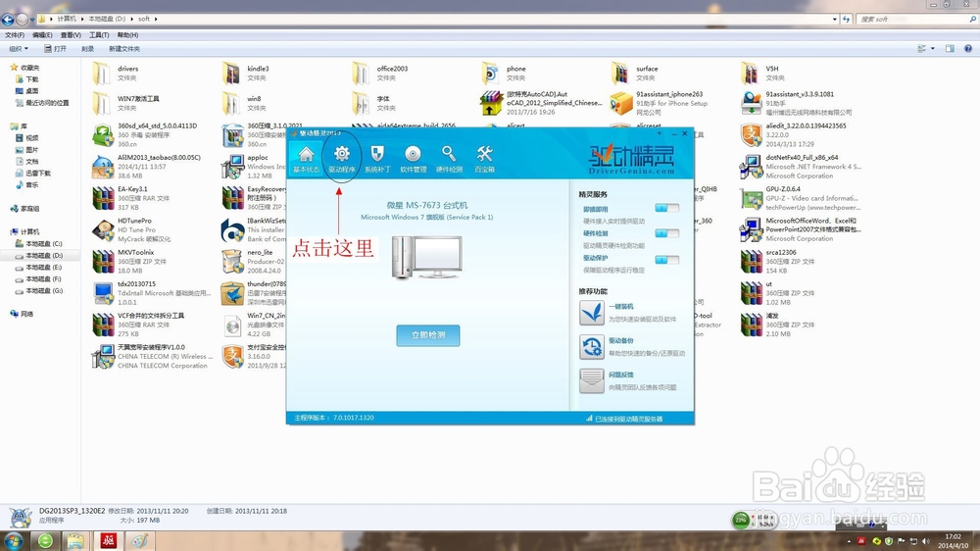Click the 驱动备份 clock-gear icon

pyautogui.click(x=591, y=346)
